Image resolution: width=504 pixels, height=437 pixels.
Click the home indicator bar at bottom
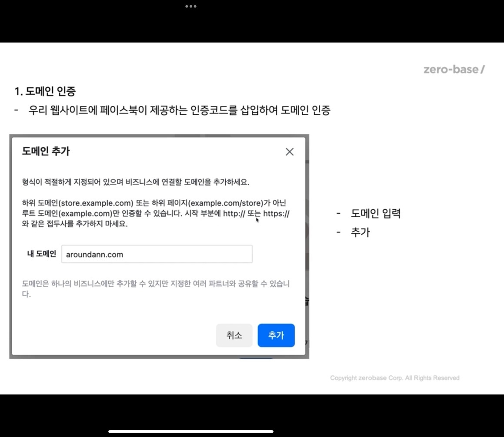[190, 432]
